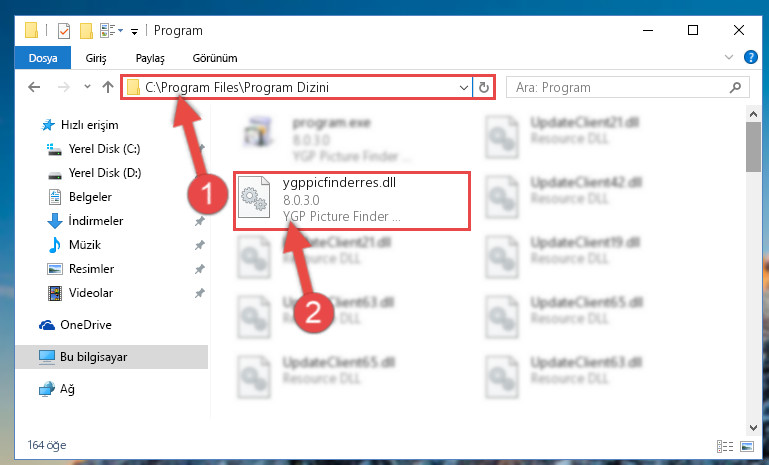Switch to large thumbnails view icon
Screen dimensions: 769x465
pyautogui.click(x=747, y=446)
